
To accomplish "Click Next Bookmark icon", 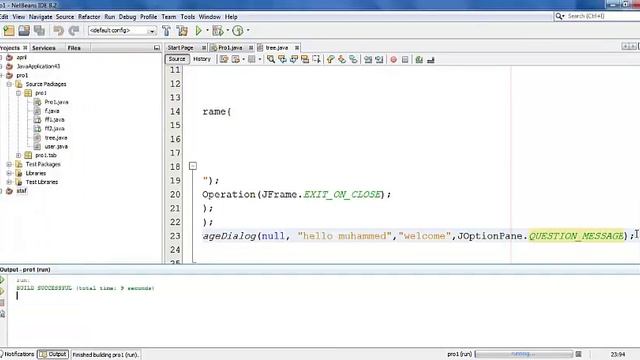I will tap(342, 60).
